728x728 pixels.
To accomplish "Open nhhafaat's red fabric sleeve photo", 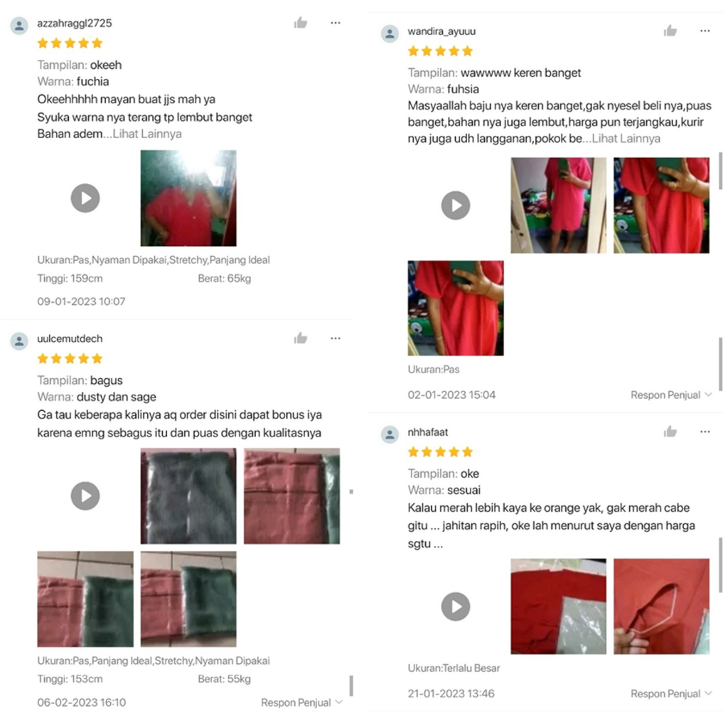I will click(x=661, y=606).
